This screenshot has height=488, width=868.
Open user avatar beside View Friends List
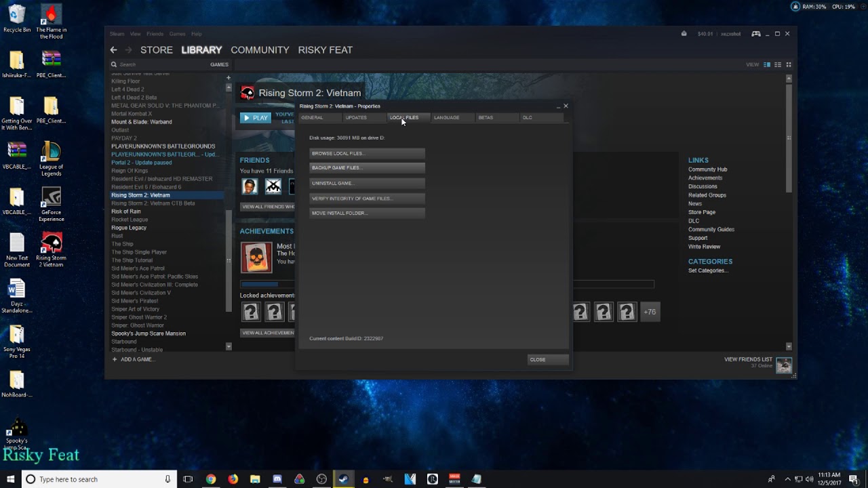click(x=784, y=364)
